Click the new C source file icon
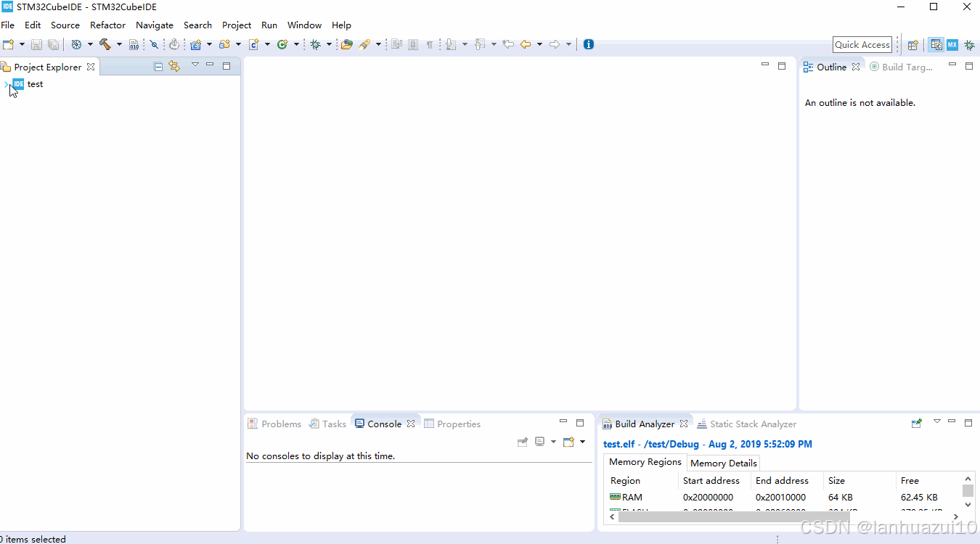The height and width of the screenshot is (544, 980). (253, 44)
